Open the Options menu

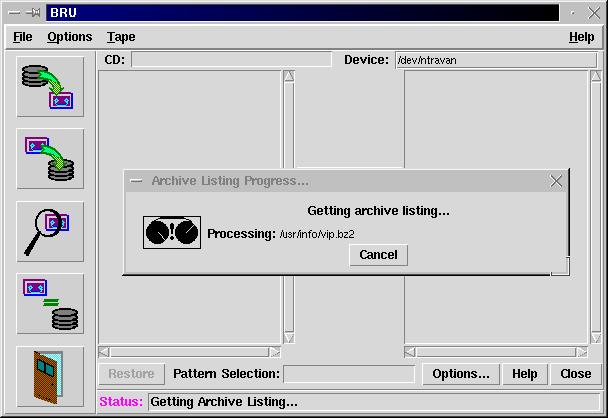[x=69, y=37]
